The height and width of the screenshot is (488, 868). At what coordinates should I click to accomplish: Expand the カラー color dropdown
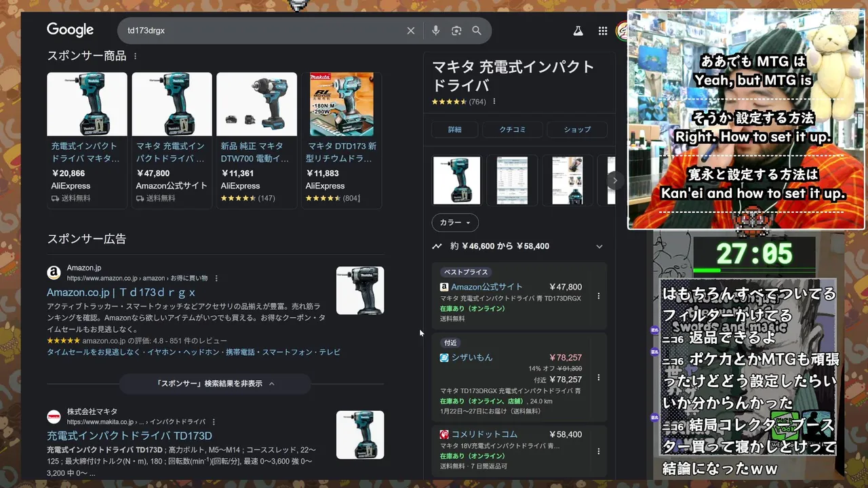[x=455, y=222]
